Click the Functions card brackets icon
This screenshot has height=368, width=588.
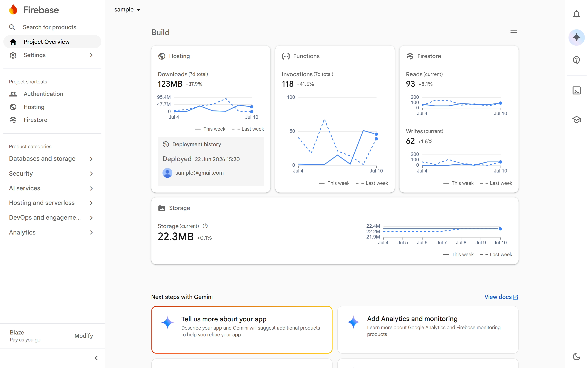click(x=286, y=56)
